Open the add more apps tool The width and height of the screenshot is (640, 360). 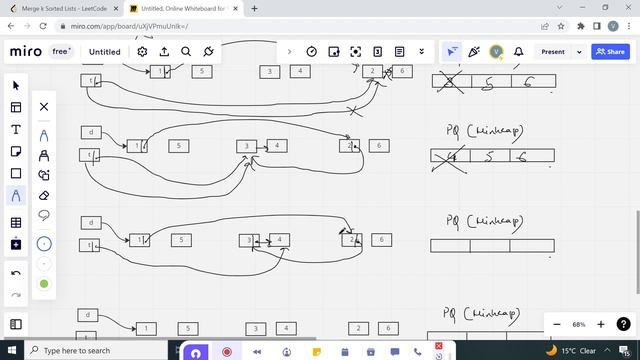click(x=16, y=244)
